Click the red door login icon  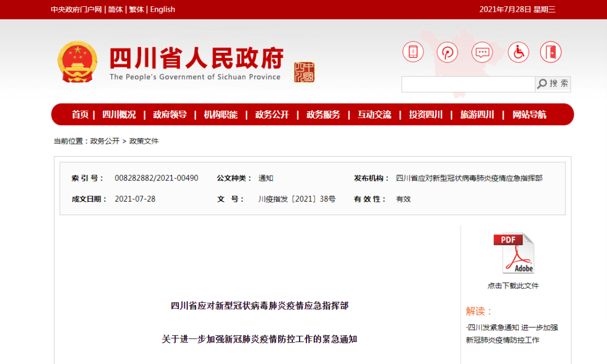550,52
